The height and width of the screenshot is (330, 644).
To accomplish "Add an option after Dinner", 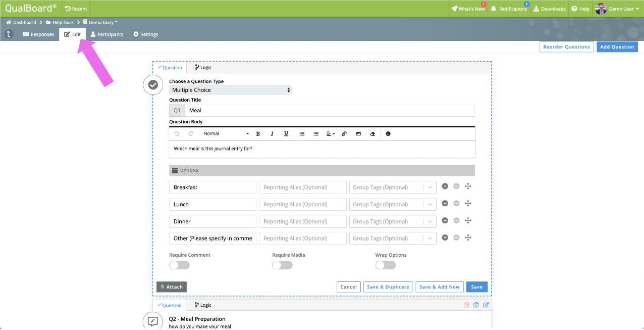I will (x=445, y=221).
